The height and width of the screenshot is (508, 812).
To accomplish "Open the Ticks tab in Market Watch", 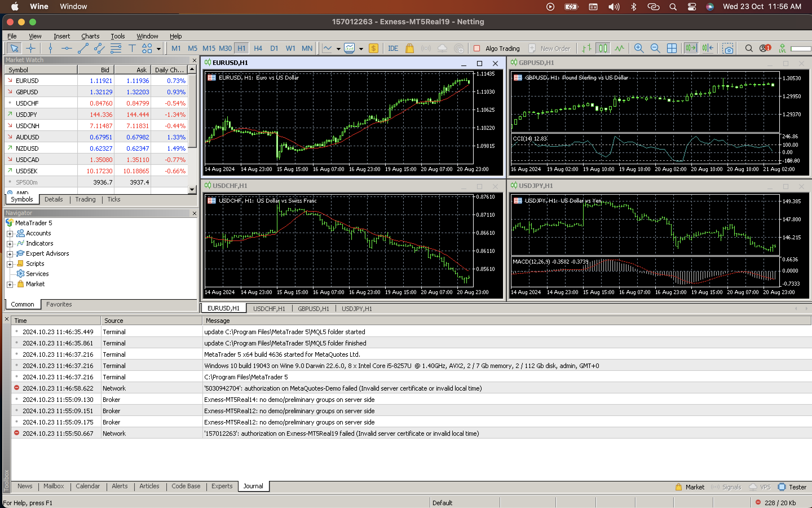I will [x=114, y=199].
